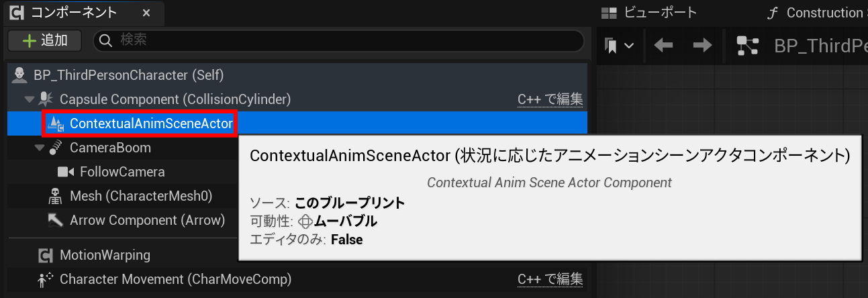Click the Character Movement component icon
The height and width of the screenshot is (298, 868).
click(x=46, y=279)
